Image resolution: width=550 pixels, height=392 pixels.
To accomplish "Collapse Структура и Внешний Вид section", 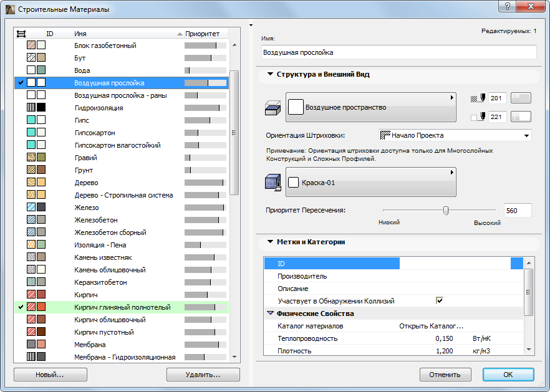I will (x=270, y=74).
